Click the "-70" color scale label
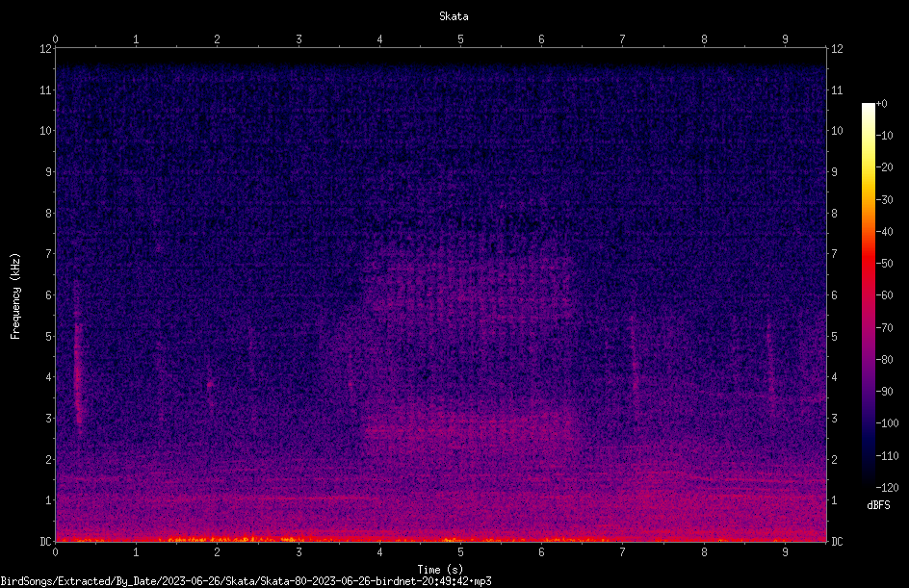Image resolution: width=909 pixels, height=588 pixels. pos(884,328)
